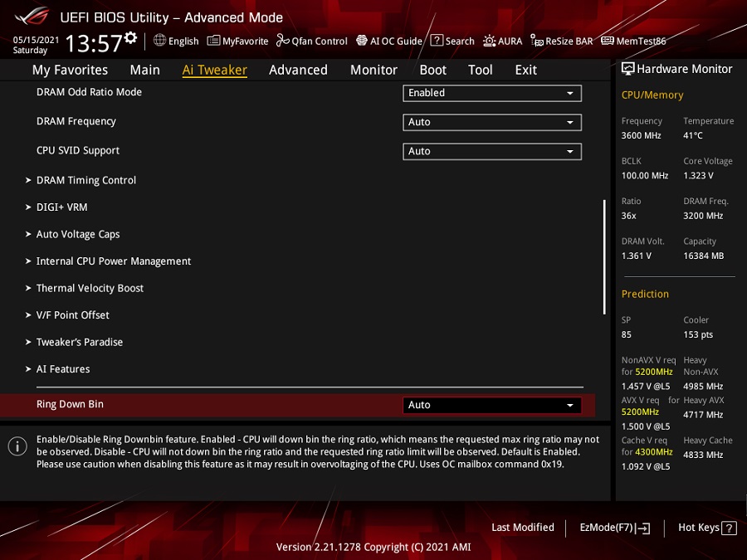Screen dimensions: 747x560
Task: Open clock settings gear icon
Action: point(130,37)
